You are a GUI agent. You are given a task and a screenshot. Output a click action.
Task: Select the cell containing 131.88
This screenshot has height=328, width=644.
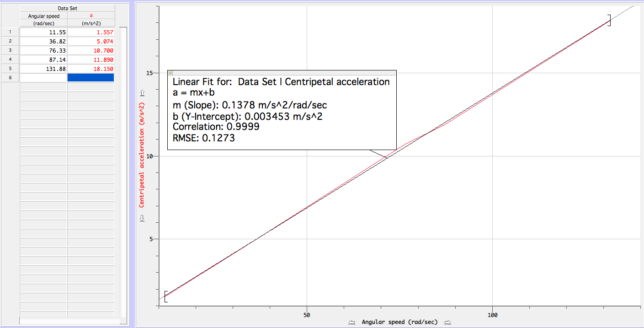pyautogui.click(x=43, y=69)
